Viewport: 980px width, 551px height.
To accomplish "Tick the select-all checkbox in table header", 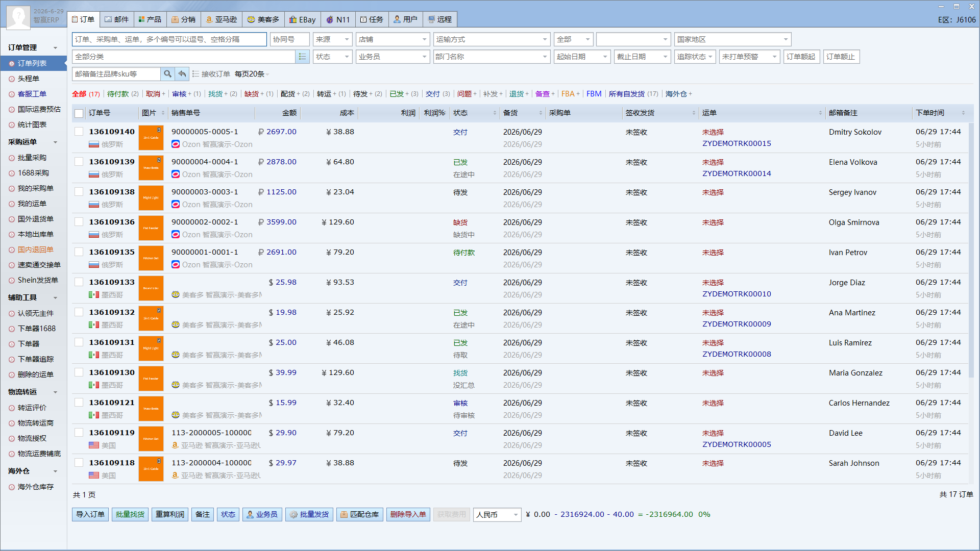I will click(x=79, y=113).
